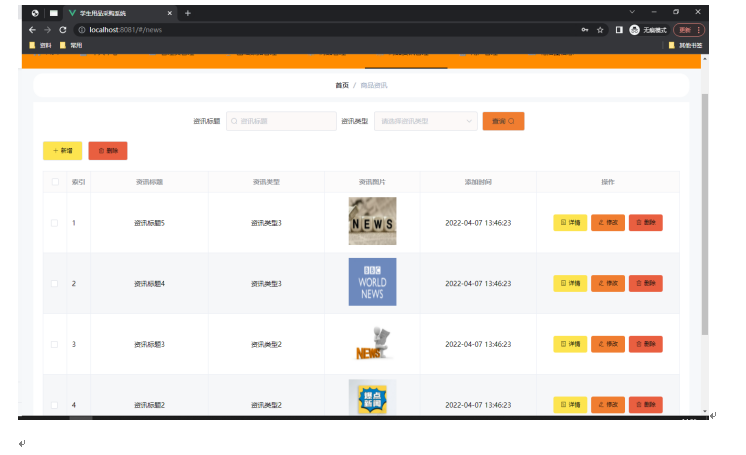Open the 资讯类型 select dropdown
The height and width of the screenshot is (455, 746).
click(426, 121)
